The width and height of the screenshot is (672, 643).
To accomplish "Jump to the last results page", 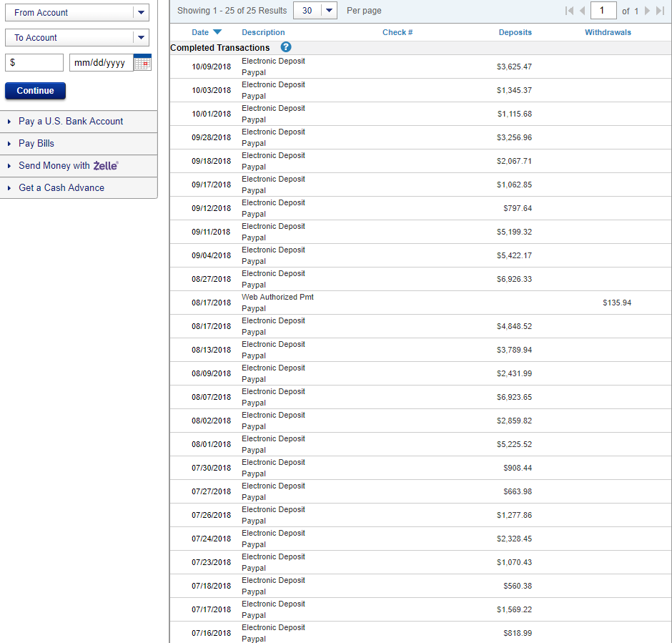I will click(x=660, y=11).
